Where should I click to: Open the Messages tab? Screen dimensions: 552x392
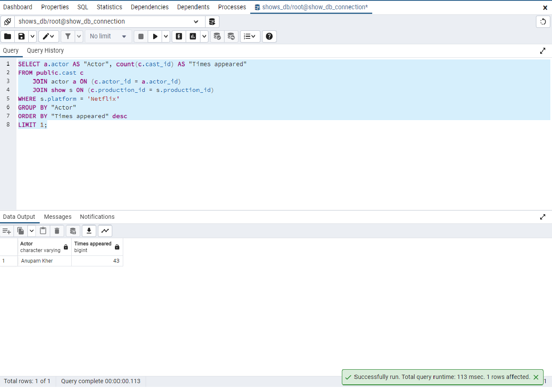click(57, 217)
